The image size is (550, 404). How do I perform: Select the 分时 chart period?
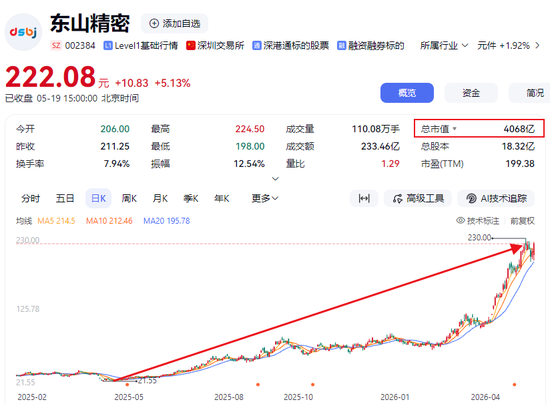point(31,198)
